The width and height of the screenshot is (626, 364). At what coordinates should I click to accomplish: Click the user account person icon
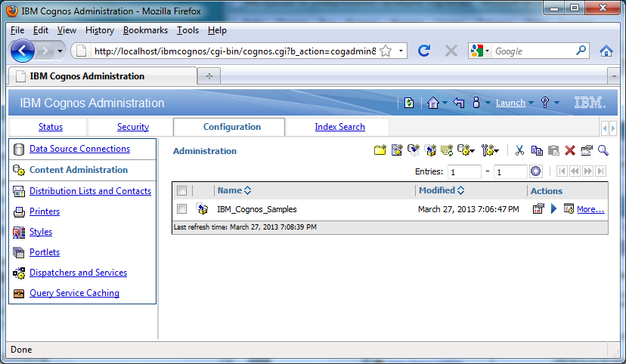point(476,103)
